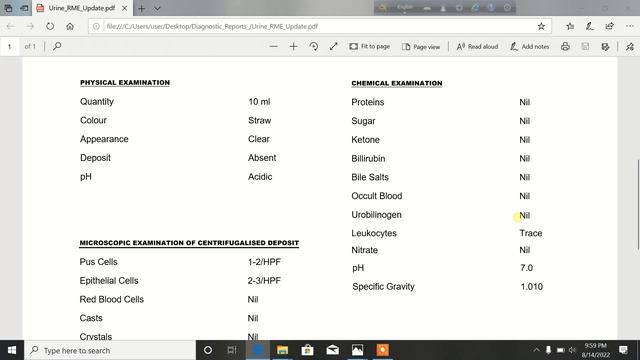Viewport: 640px width, 360px height.
Task: Click the Quantity value '10 ml'
Action: 259,102
